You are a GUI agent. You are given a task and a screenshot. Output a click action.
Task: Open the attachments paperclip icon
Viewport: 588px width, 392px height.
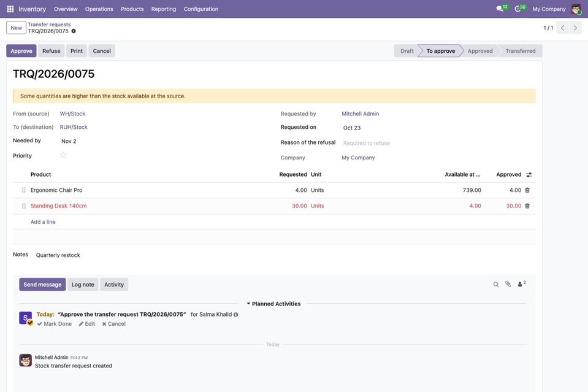click(x=508, y=284)
